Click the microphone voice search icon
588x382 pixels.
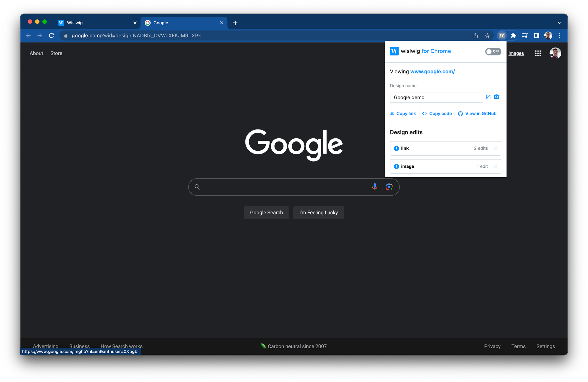click(375, 187)
